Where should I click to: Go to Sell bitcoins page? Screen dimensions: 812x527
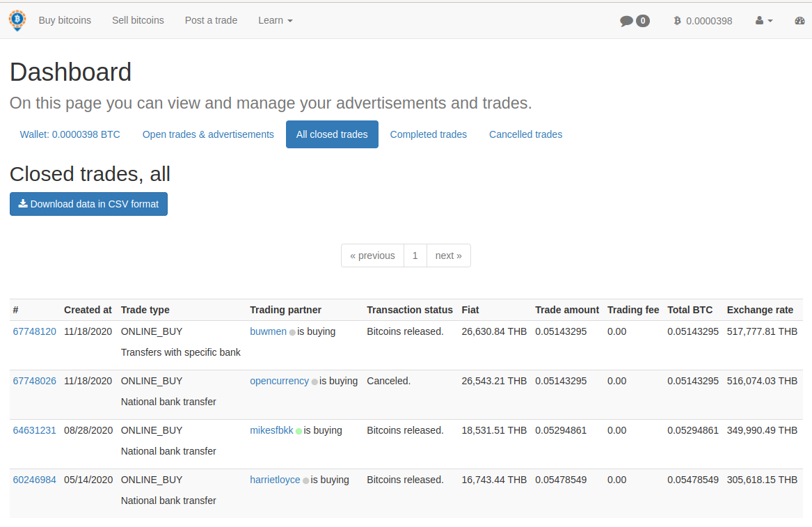point(138,20)
